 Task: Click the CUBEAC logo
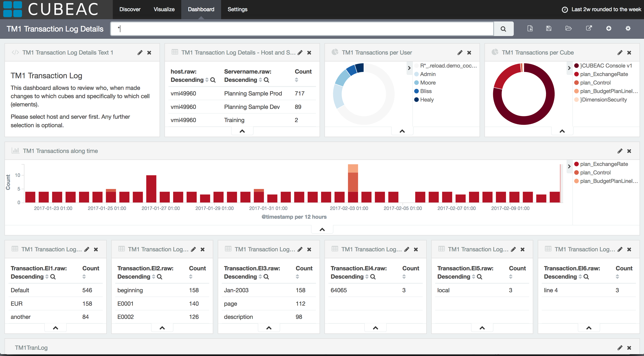tap(51, 9)
